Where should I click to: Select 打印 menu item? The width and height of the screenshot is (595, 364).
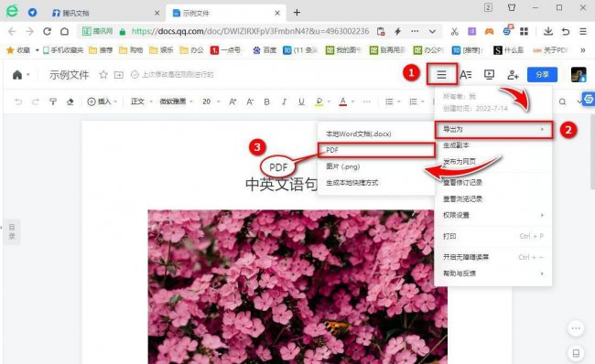(493, 236)
